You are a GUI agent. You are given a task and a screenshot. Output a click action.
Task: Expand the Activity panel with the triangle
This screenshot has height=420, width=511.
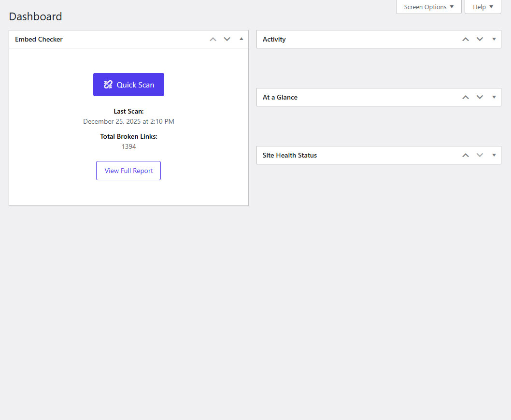pos(494,39)
